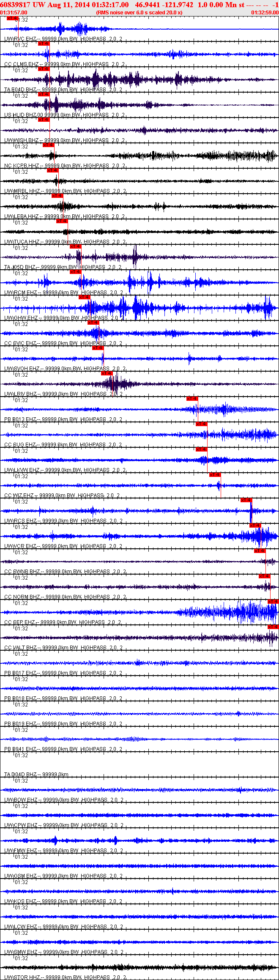Click red pick flag on BWNB trace
The height and width of the screenshot is (980, 279).
[x=260, y=551]
